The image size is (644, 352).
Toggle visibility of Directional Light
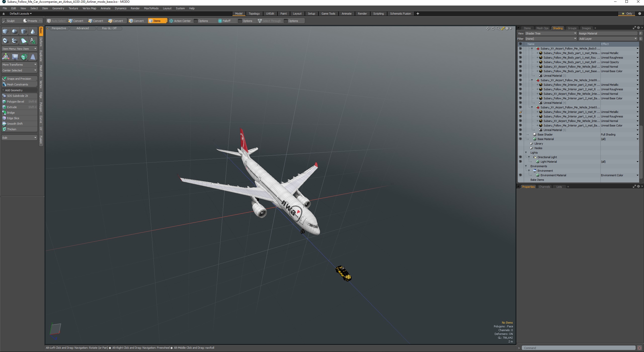520,157
